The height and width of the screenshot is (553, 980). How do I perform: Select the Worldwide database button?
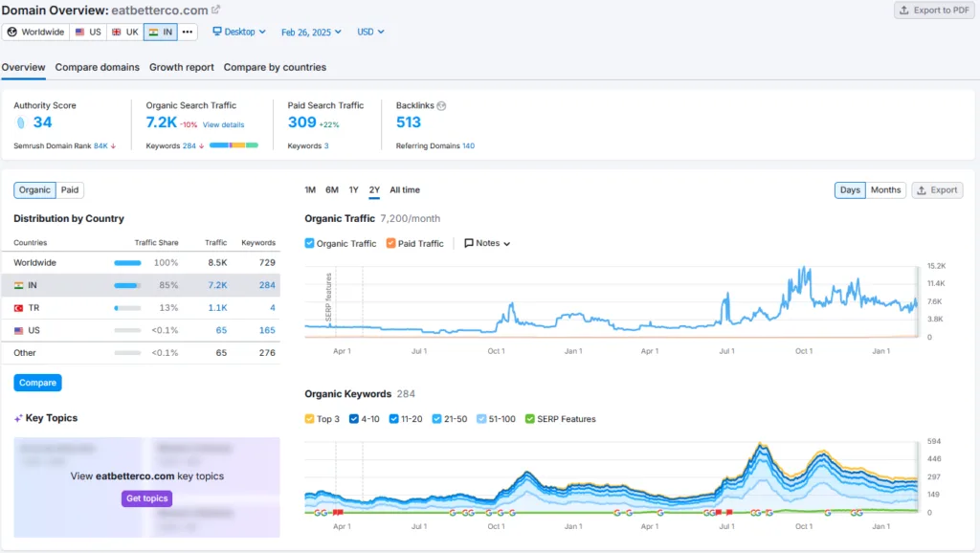click(x=35, y=32)
